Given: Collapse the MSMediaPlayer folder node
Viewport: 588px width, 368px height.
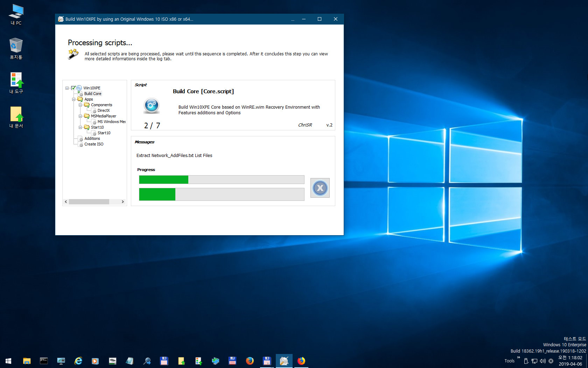Looking at the screenshot, I should pyautogui.click(x=80, y=116).
